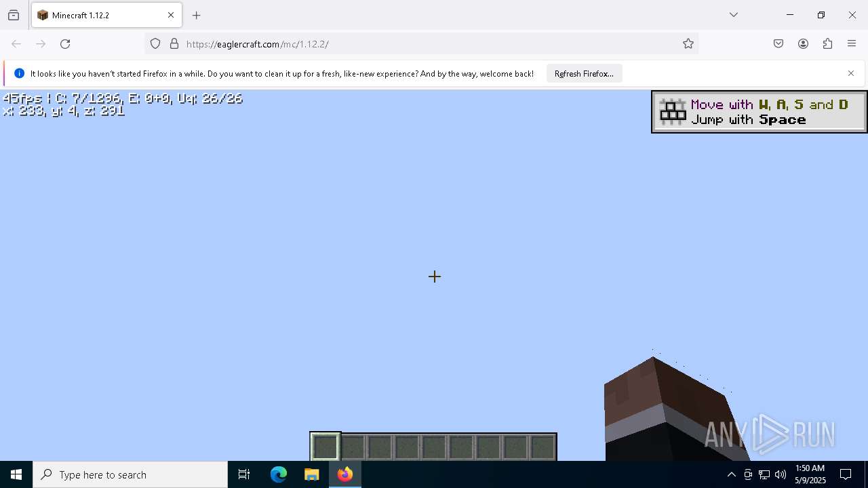The width and height of the screenshot is (868, 488).
Task: Go forward one page
Action: point(41,44)
